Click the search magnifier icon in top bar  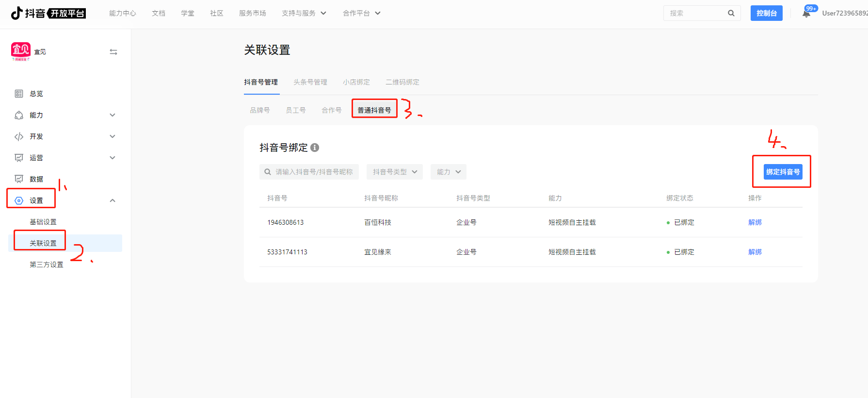point(731,13)
